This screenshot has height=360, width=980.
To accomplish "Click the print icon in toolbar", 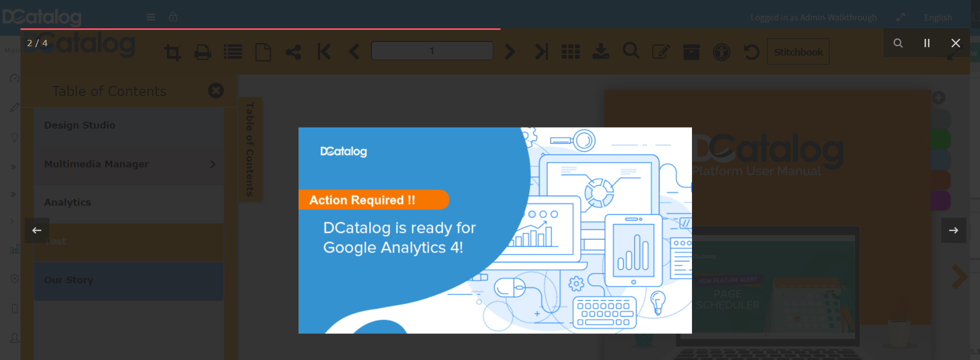I will click(x=203, y=52).
